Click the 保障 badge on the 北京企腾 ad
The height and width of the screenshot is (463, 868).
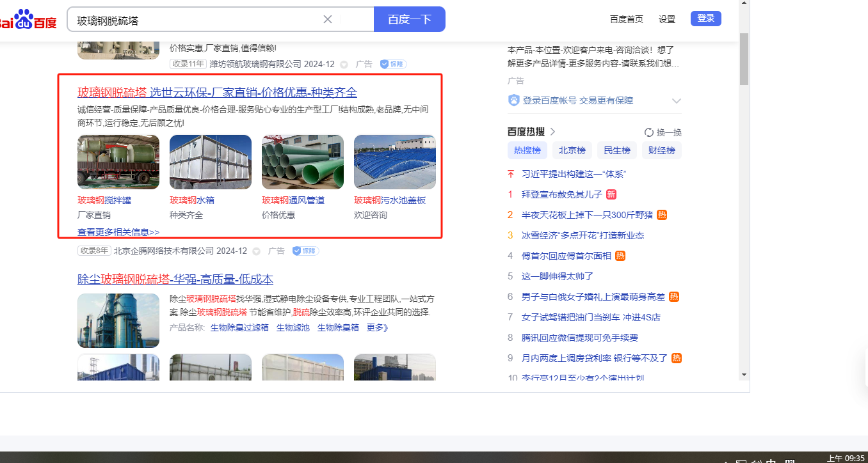[x=305, y=251]
